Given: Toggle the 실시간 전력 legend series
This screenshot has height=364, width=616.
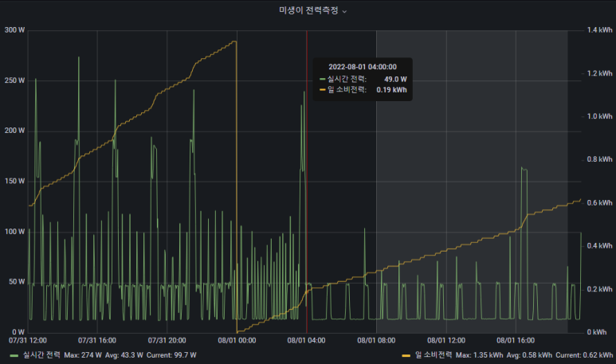Looking at the screenshot, I should click(41, 355).
